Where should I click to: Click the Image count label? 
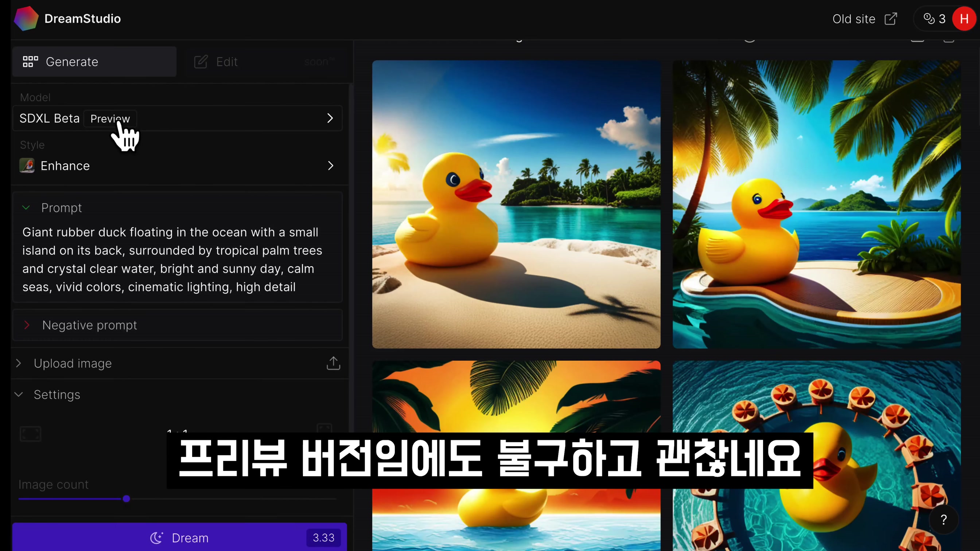54,484
